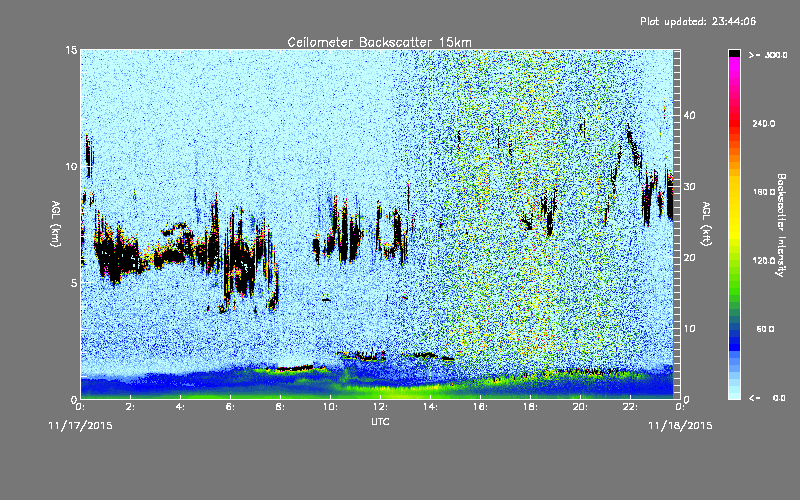Click the 18: hour tick label
Screen dimensions: 800x500
tap(531, 407)
